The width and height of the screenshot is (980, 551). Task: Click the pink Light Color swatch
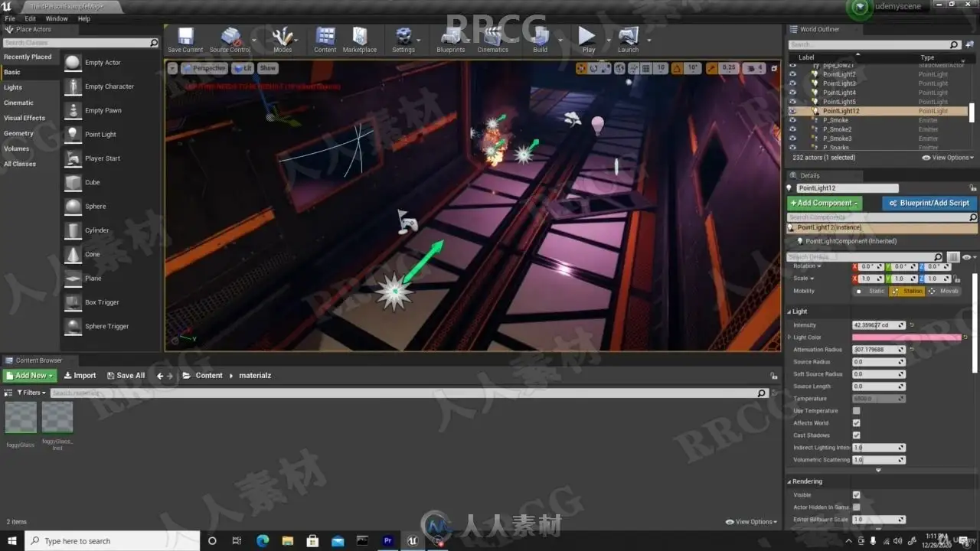(x=906, y=337)
